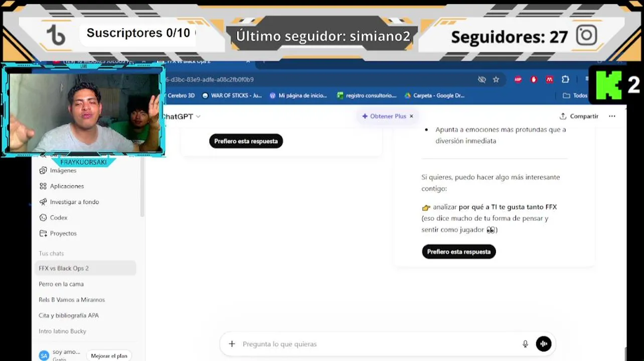
Task: Focus the Pregunta lo que quieras input
Action: 379,344
